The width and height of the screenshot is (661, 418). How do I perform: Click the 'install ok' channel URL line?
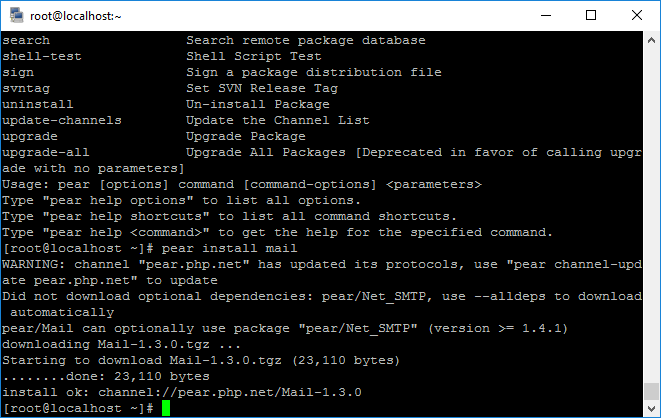point(182,392)
